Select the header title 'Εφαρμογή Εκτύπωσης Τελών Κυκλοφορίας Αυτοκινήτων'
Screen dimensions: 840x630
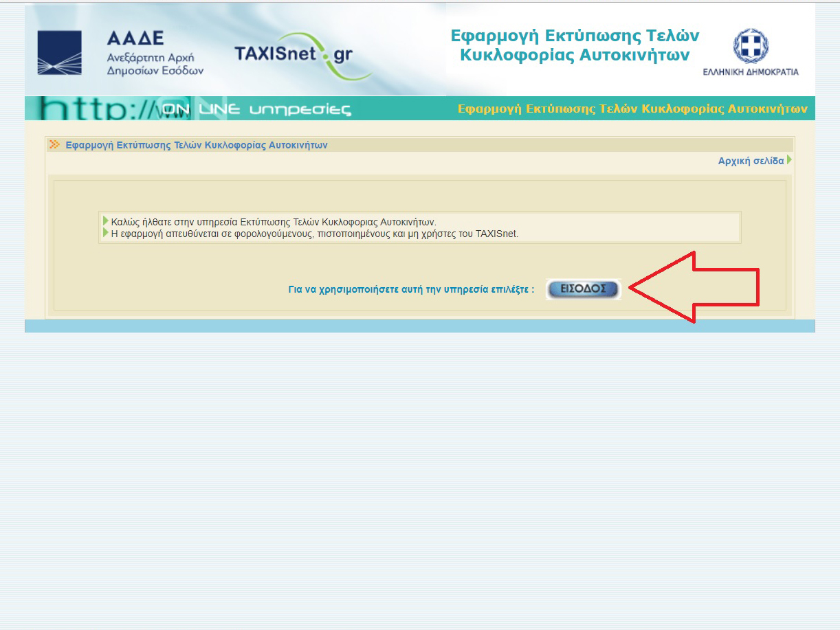pyautogui.click(x=575, y=45)
